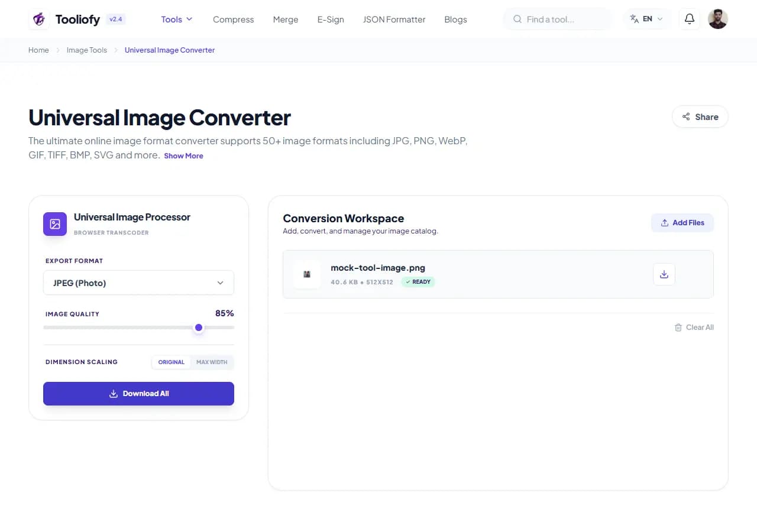The height and width of the screenshot is (532, 757).
Task: Click the Tooliofy logo icon
Action: 39,19
